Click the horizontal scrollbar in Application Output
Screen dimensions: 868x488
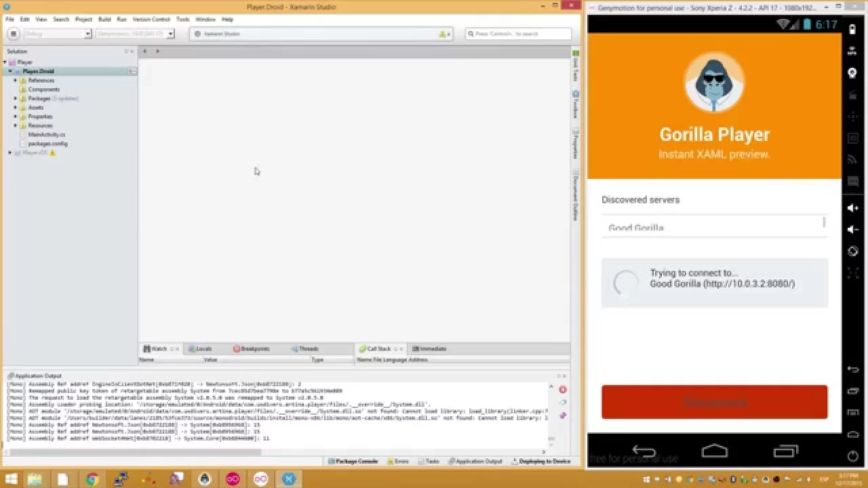point(136,451)
